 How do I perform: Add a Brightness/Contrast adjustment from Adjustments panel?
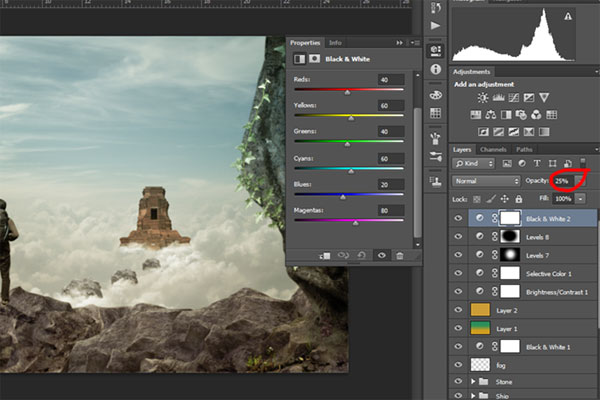(484, 98)
